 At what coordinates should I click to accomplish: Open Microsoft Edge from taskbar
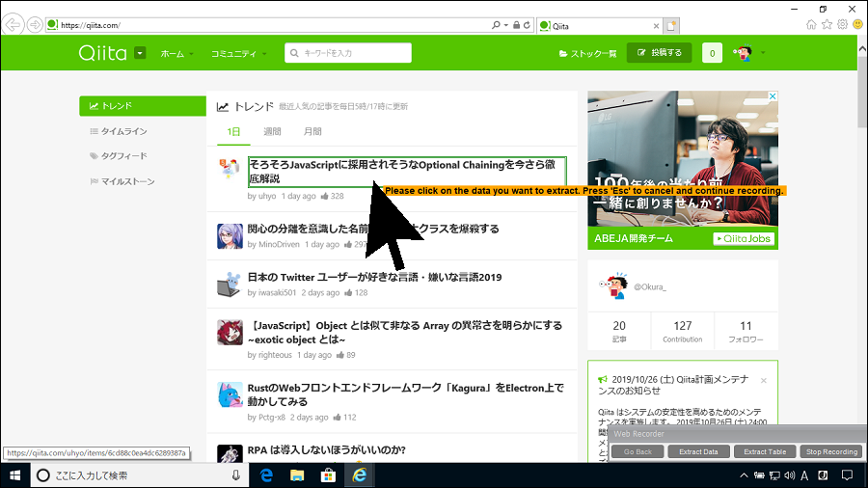[x=266, y=475]
